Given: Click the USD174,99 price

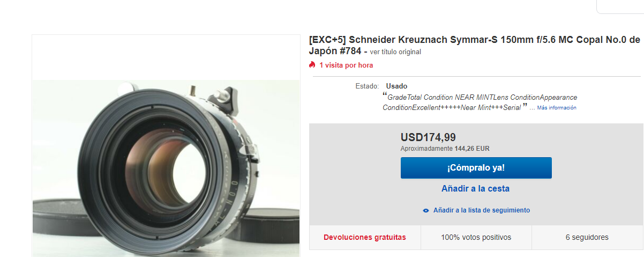Looking at the screenshot, I should pos(428,137).
